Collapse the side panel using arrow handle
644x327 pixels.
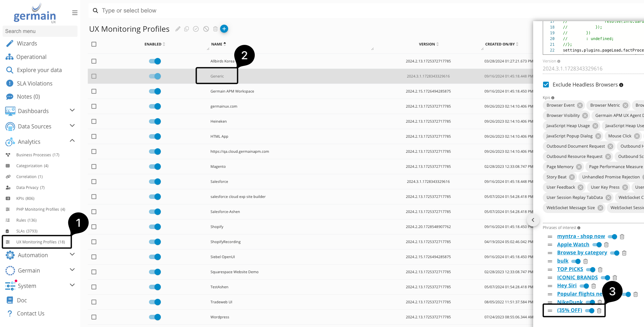tap(533, 220)
